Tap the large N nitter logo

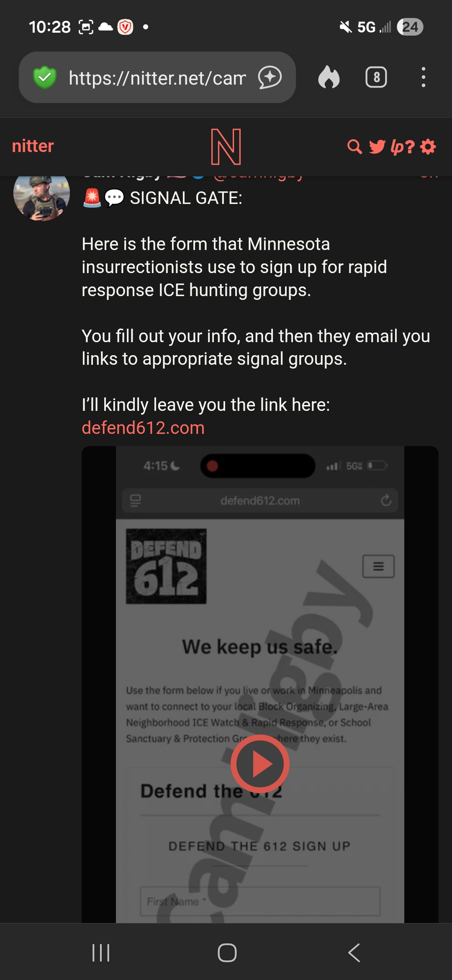pyautogui.click(x=226, y=147)
